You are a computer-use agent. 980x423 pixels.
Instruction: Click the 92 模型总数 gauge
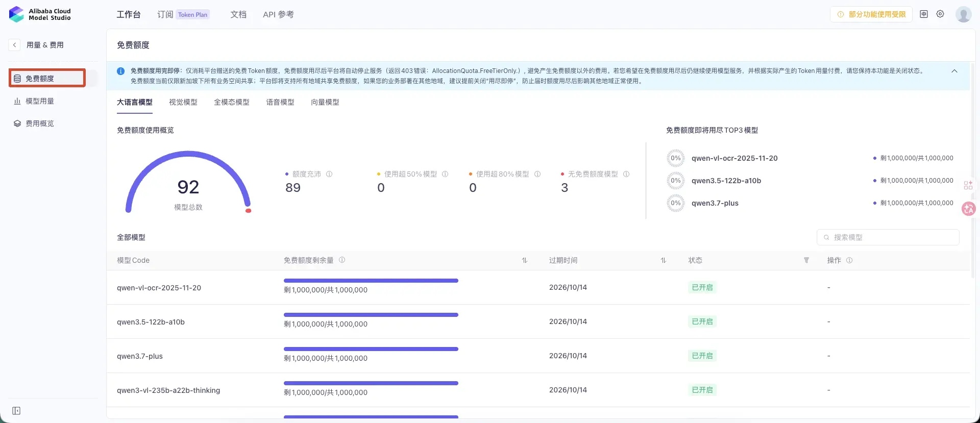click(x=188, y=182)
